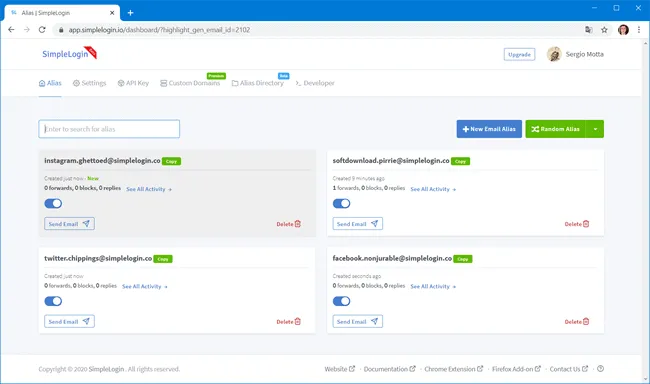
Task: Switch to the Alias tab
Action: (50, 83)
